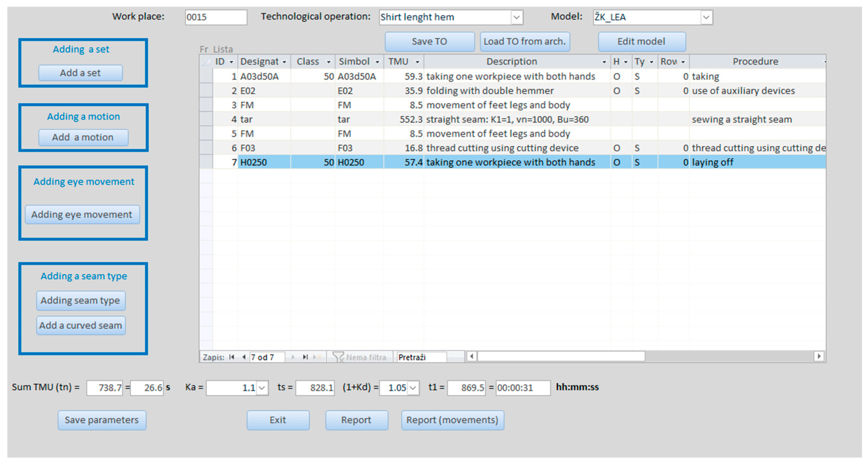Image resolution: width=868 pixels, height=464 pixels.
Task: Jump to last record arrow
Action: (x=305, y=357)
